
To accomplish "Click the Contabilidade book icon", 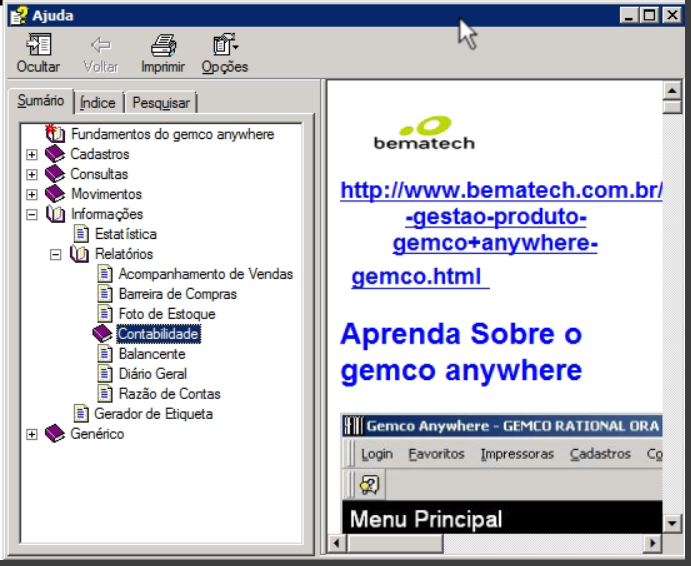I will click(103, 334).
